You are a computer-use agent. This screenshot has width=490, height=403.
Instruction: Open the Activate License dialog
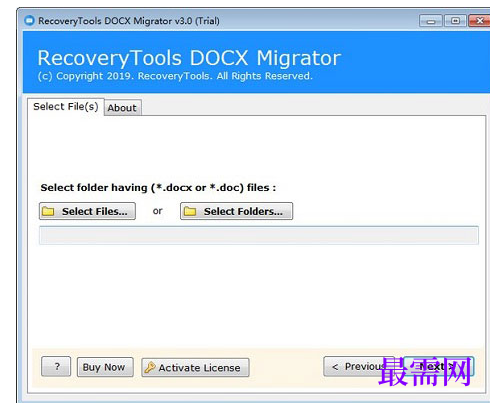pyautogui.click(x=195, y=368)
